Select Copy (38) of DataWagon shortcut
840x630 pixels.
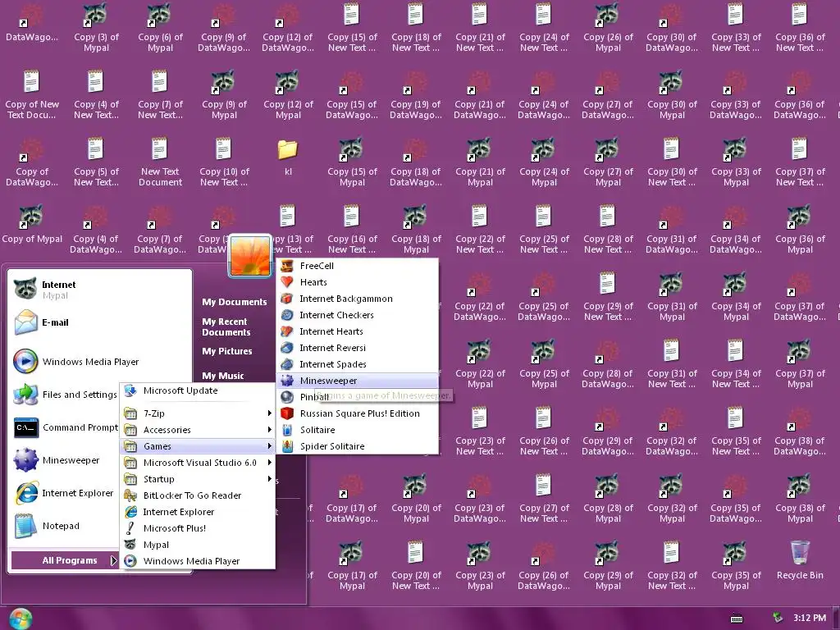(x=800, y=431)
